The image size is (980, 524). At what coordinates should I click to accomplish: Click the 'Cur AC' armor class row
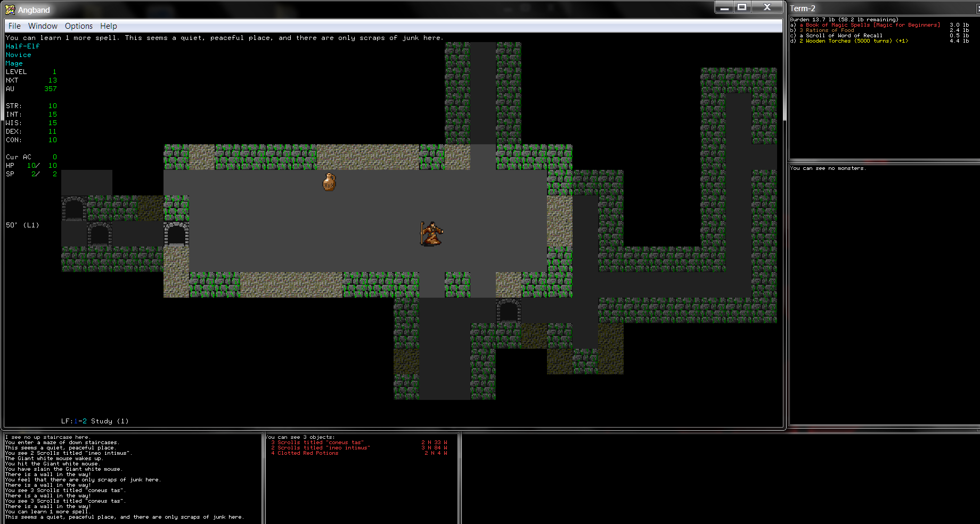31,157
